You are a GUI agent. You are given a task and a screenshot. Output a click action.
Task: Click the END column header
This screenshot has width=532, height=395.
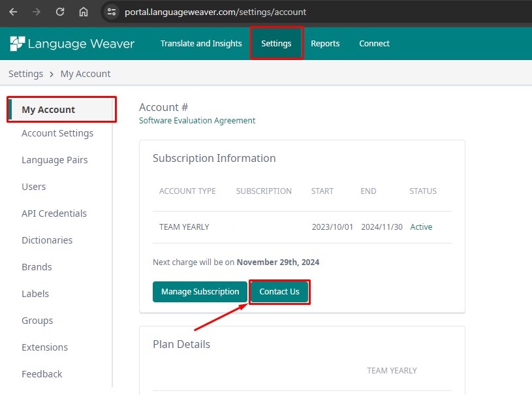point(368,191)
